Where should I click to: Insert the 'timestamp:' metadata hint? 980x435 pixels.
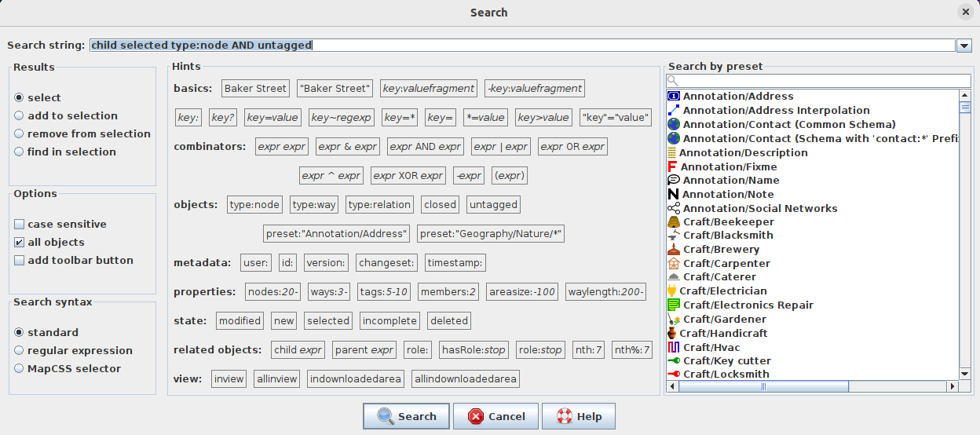point(455,262)
